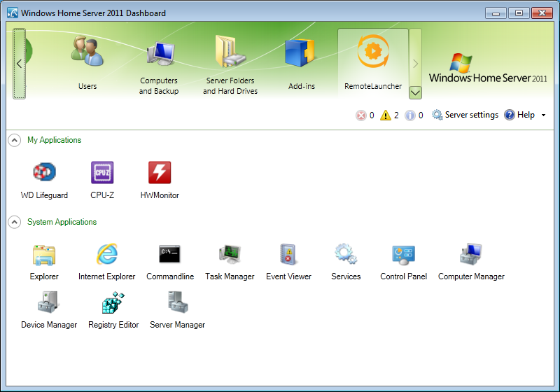Viewport: 560px width, 392px height.
Task: Launch Internet Explorer
Action: point(107,262)
